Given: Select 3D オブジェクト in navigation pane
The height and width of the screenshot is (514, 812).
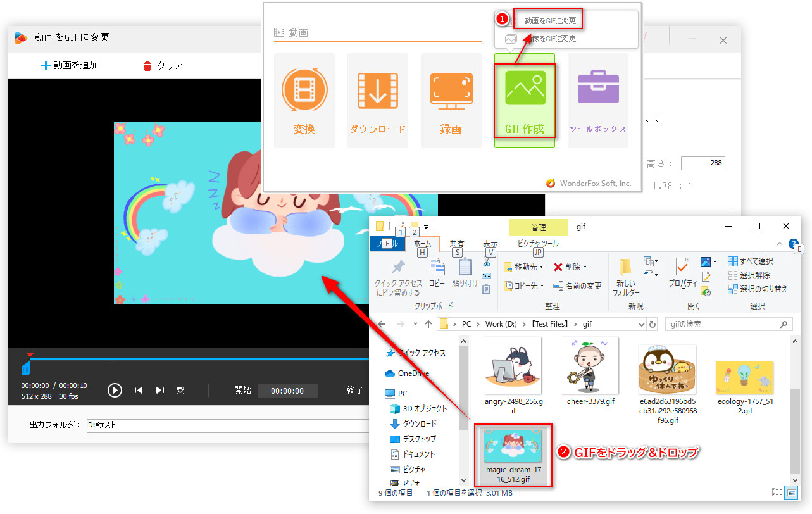Looking at the screenshot, I should click(x=420, y=408).
